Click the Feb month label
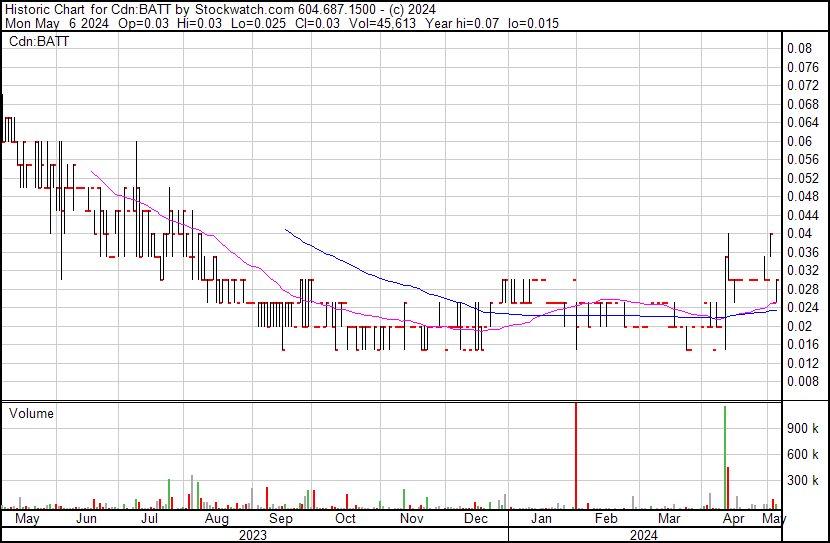This screenshot has width=830, height=543. (606, 518)
